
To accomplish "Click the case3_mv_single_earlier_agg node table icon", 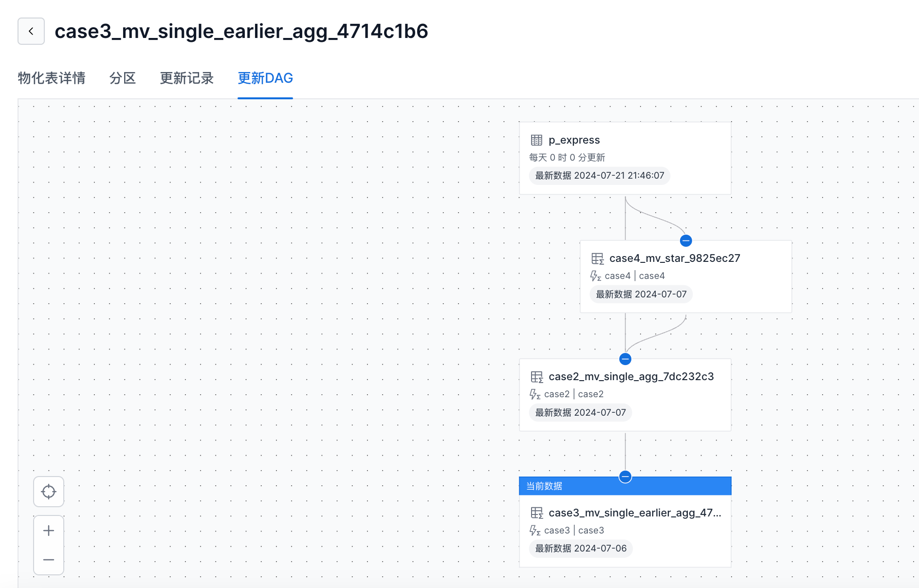I will click(536, 513).
